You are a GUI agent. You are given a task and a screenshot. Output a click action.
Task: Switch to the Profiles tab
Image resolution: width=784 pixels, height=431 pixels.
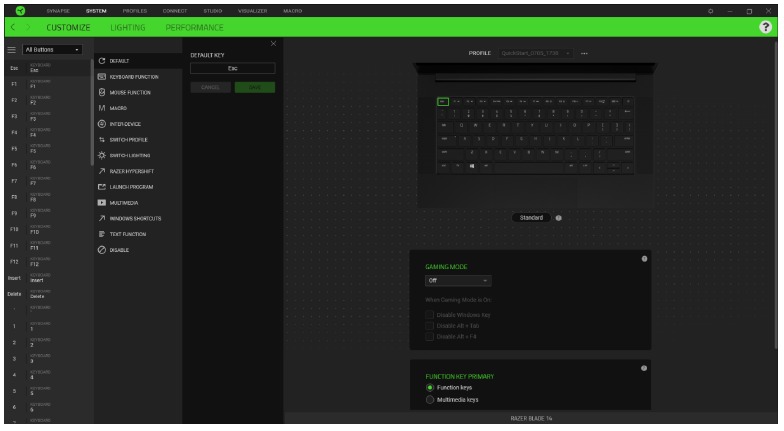pyautogui.click(x=135, y=10)
